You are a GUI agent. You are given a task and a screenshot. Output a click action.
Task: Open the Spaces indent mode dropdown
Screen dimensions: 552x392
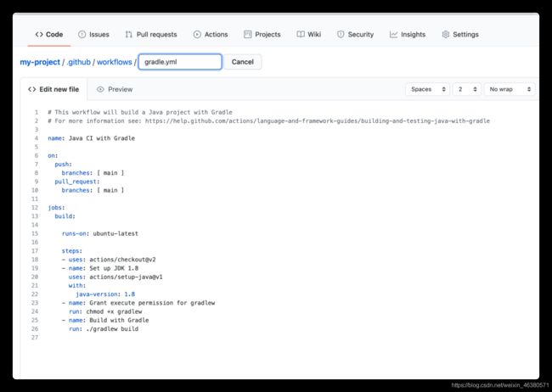428,89
